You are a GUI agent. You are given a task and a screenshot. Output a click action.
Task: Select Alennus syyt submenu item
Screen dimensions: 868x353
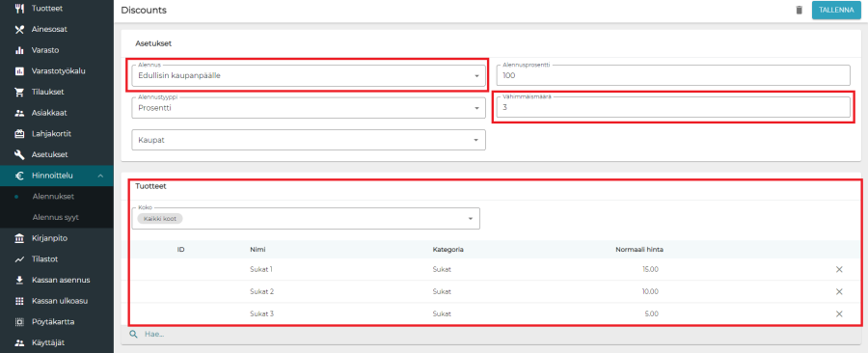[x=55, y=217]
